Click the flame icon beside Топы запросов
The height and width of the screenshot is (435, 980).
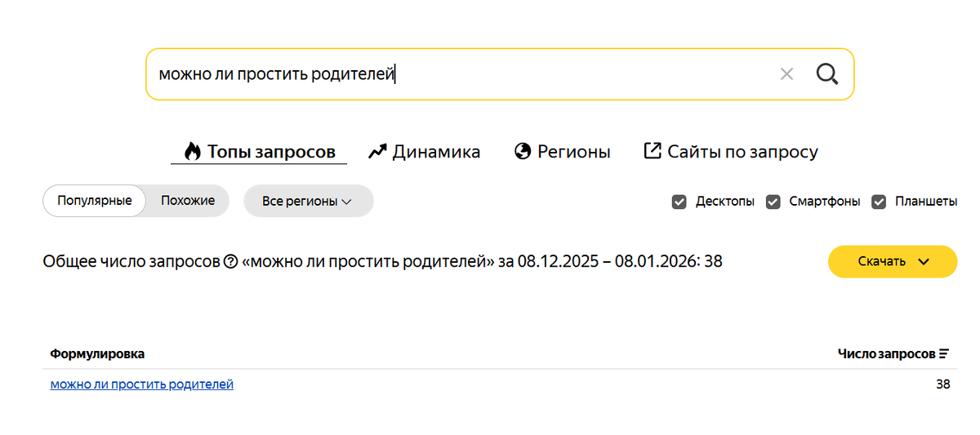(193, 152)
